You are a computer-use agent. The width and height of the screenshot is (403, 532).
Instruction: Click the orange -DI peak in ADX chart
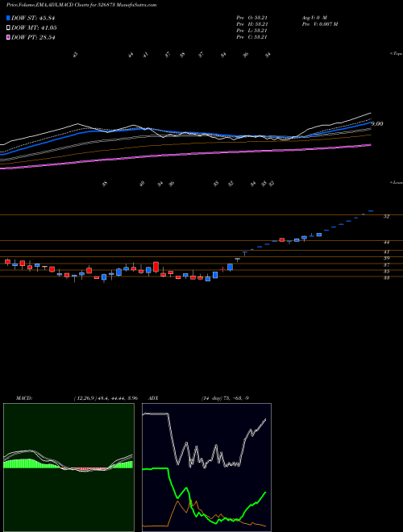(178, 501)
